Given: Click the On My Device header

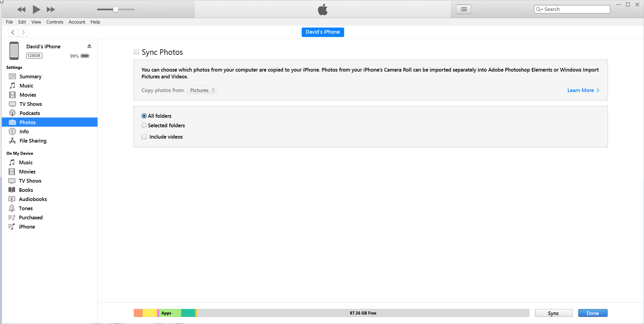Looking at the screenshot, I should 20,153.
